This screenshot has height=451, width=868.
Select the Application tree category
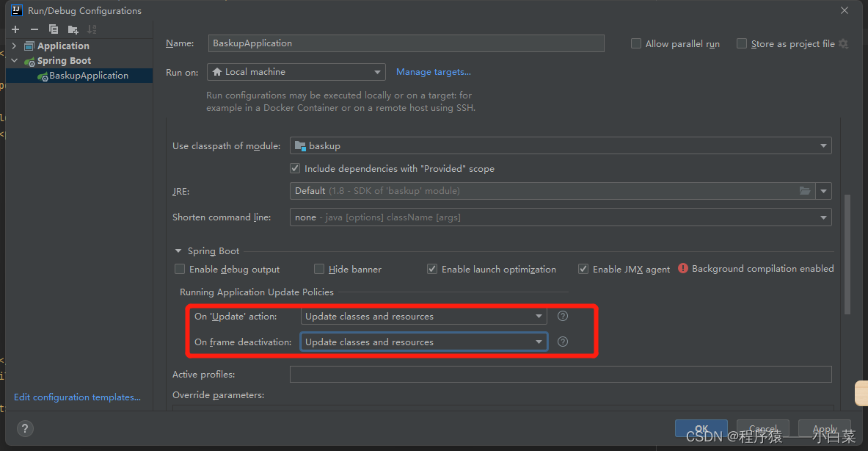63,46
